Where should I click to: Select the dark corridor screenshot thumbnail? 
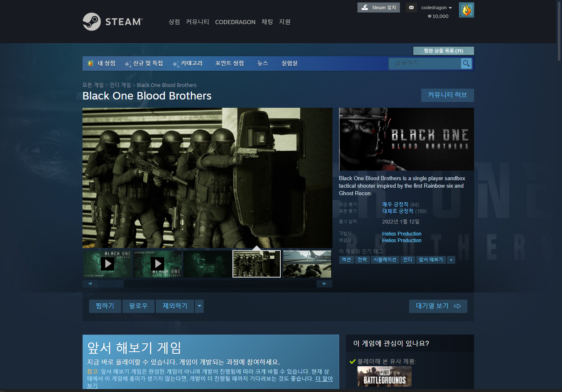(x=207, y=264)
